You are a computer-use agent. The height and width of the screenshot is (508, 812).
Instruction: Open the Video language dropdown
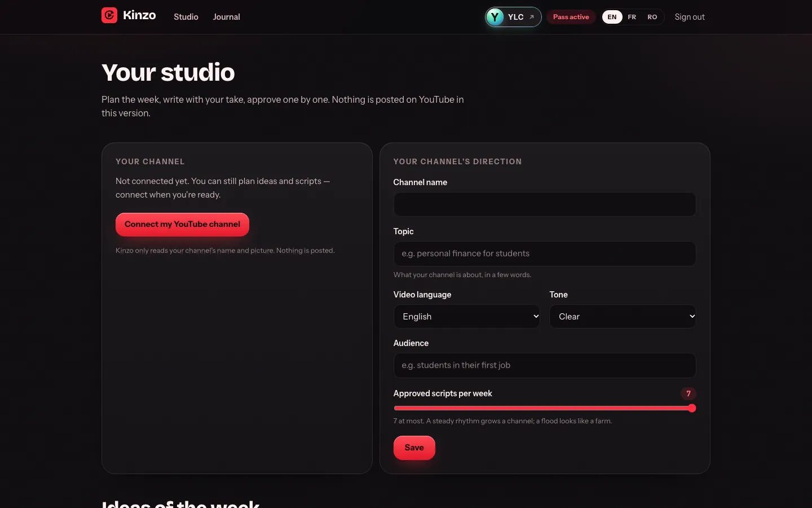(467, 317)
